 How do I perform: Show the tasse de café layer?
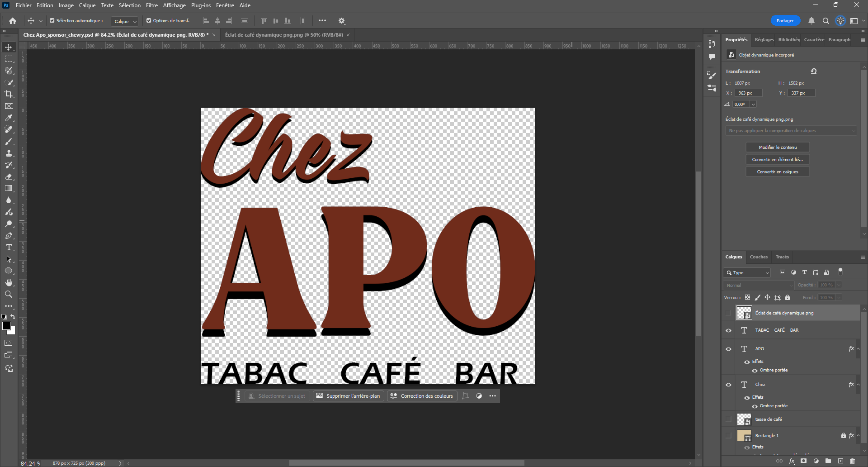pyautogui.click(x=728, y=419)
